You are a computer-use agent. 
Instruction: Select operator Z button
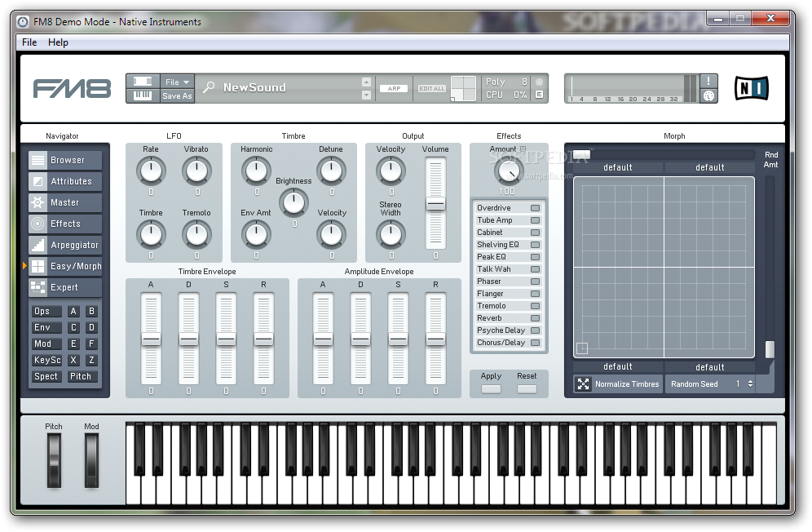tap(91, 360)
